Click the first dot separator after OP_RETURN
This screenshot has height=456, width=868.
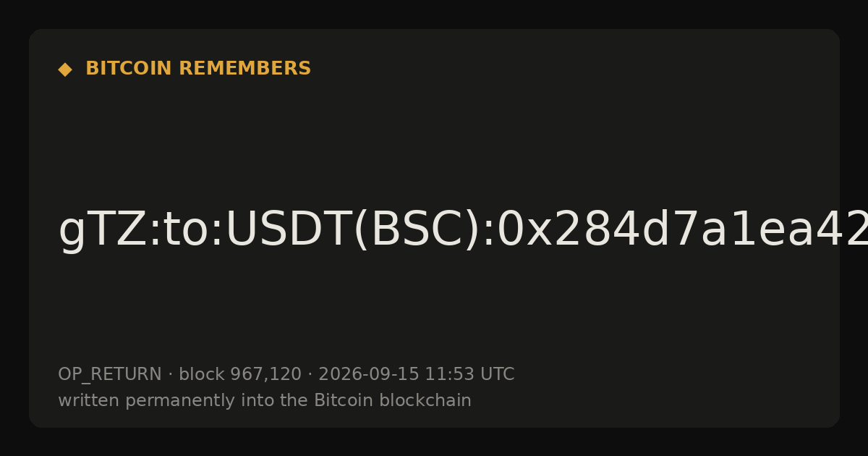click(170, 375)
